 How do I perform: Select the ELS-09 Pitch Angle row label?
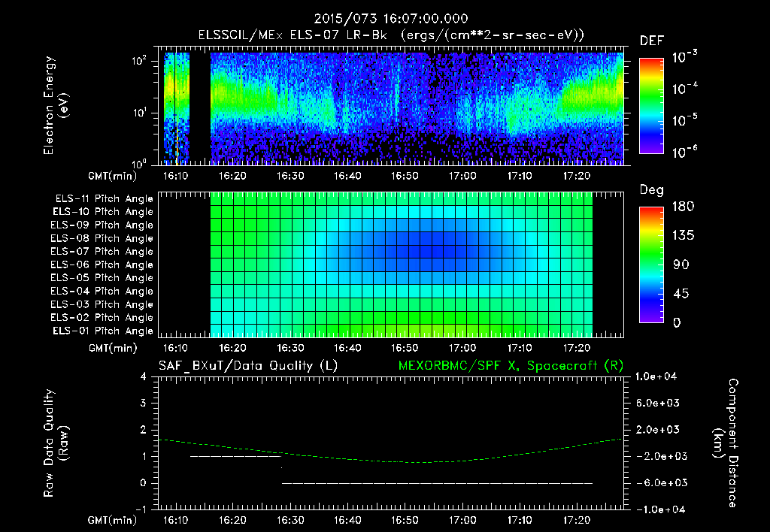[102, 225]
